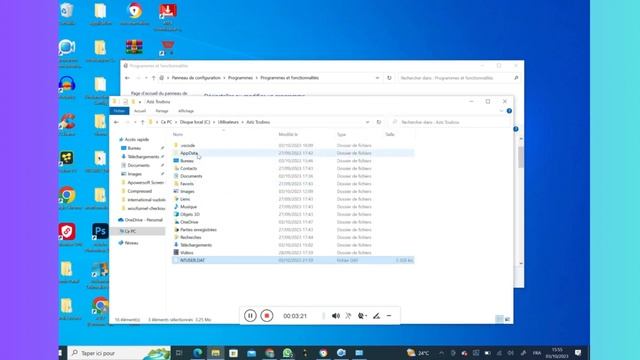Expand the chevron after Ce PC breadcrumb
This screenshot has height=360, width=640.
tap(176, 122)
